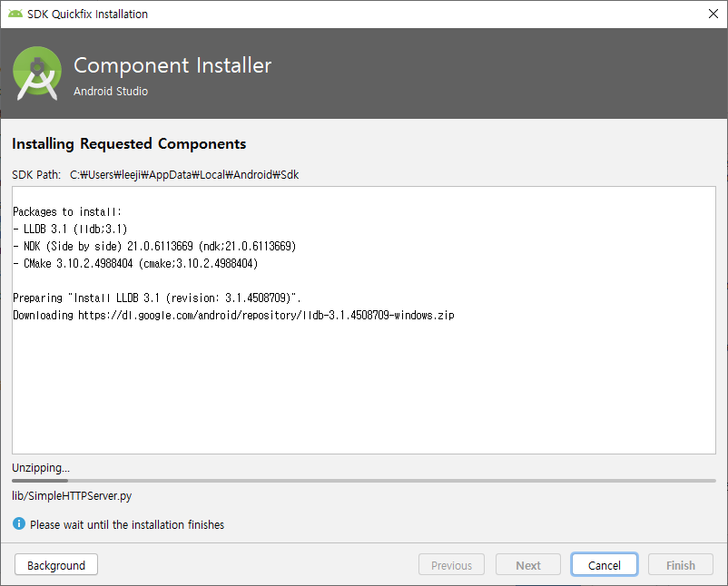Click the blue info icon near bottom
728x586 pixels.
[x=19, y=524]
